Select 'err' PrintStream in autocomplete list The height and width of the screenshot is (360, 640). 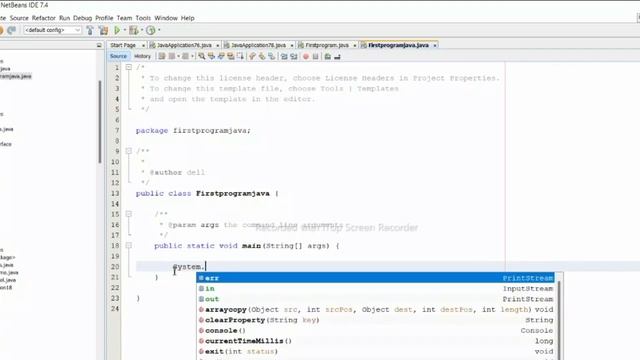376,278
